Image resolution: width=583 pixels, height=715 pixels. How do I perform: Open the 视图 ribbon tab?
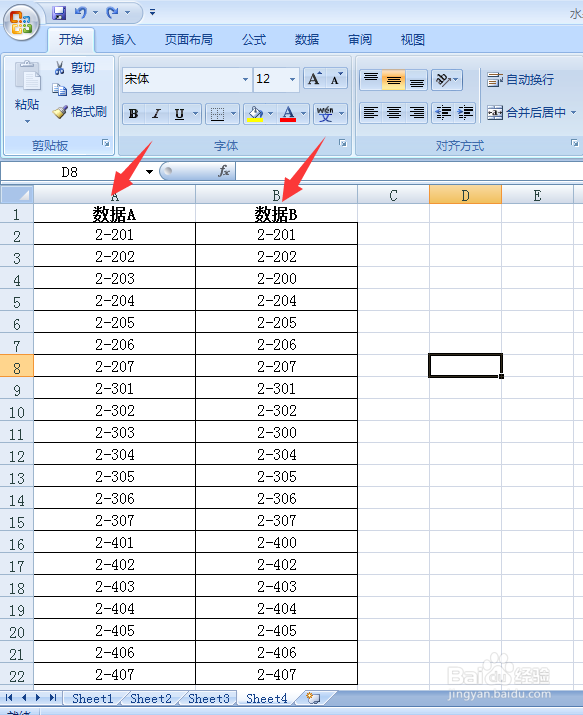tap(413, 40)
